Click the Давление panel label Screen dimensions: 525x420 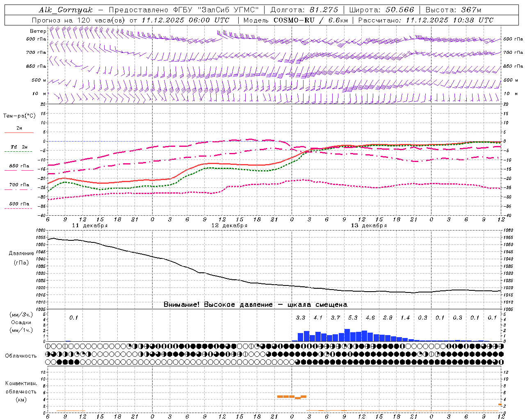[x=21, y=253]
